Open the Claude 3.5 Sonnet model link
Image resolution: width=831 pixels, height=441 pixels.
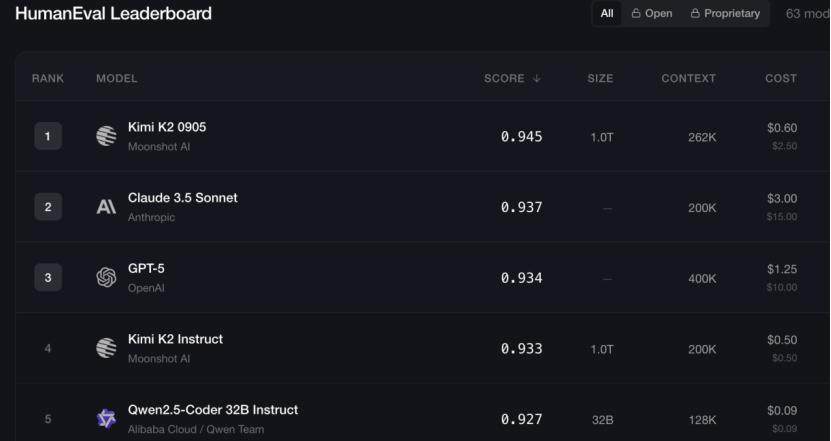(x=182, y=198)
